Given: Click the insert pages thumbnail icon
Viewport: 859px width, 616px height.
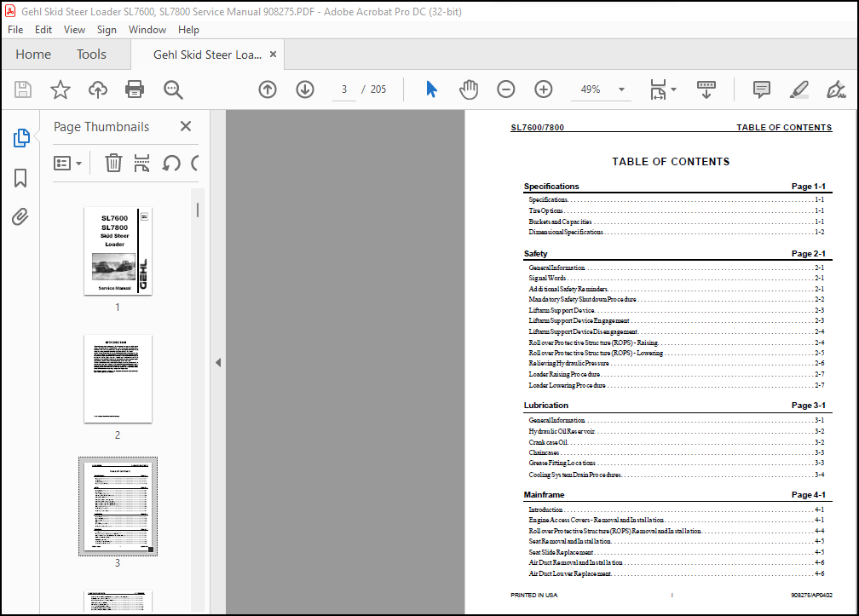Looking at the screenshot, I should [141, 163].
